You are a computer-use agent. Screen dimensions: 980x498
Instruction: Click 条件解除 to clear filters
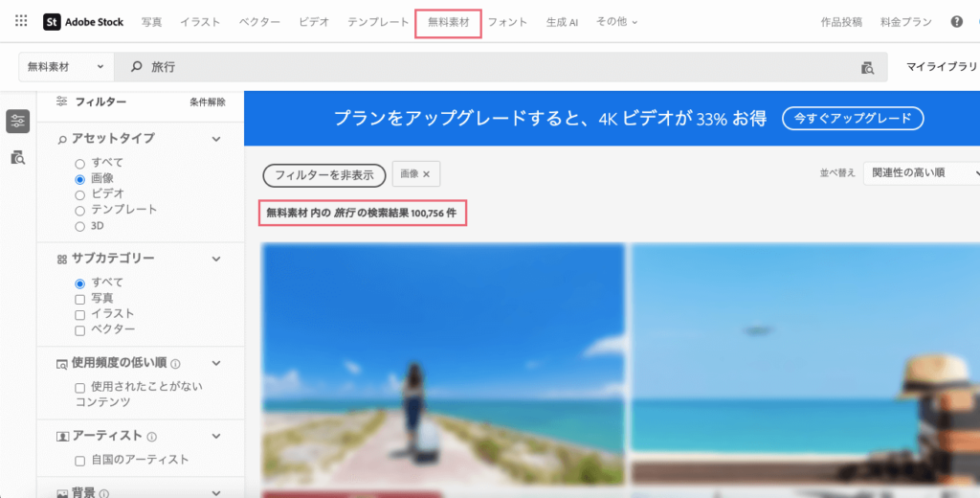click(208, 102)
